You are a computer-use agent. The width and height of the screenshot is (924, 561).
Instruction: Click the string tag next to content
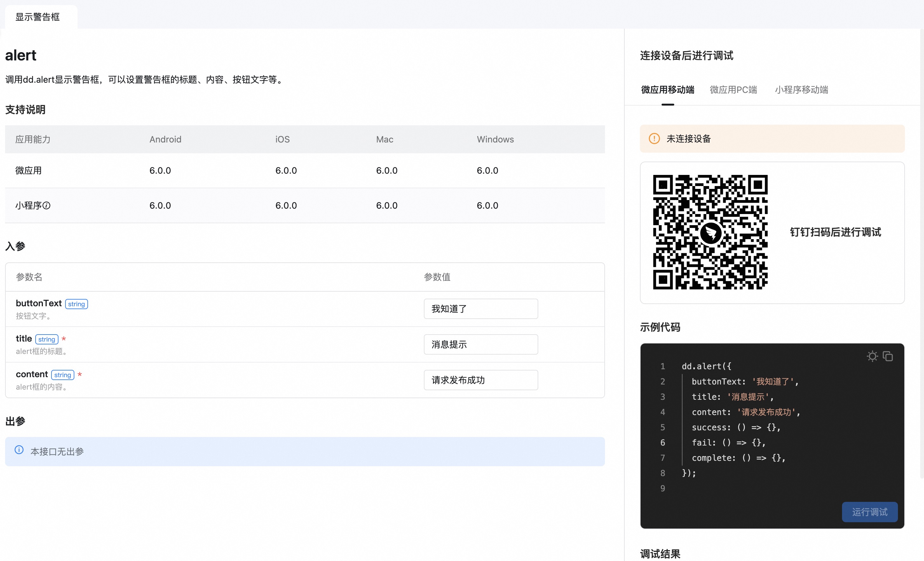click(x=63, y=375)
